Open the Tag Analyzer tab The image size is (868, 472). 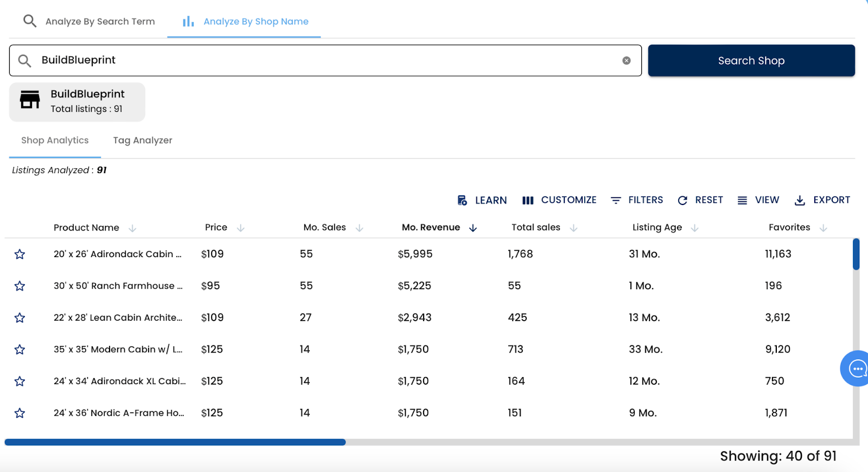click(143, 141)
